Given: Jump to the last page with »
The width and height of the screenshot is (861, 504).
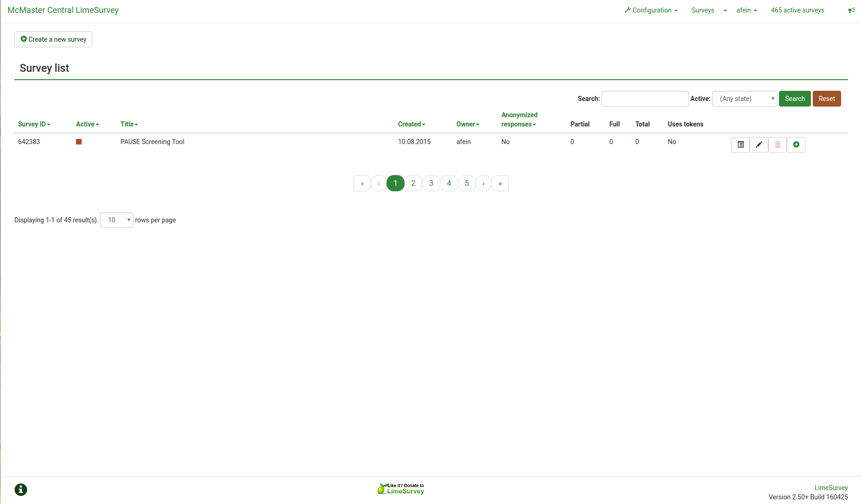Looking at the screenshot, I should tap(500, 183).
